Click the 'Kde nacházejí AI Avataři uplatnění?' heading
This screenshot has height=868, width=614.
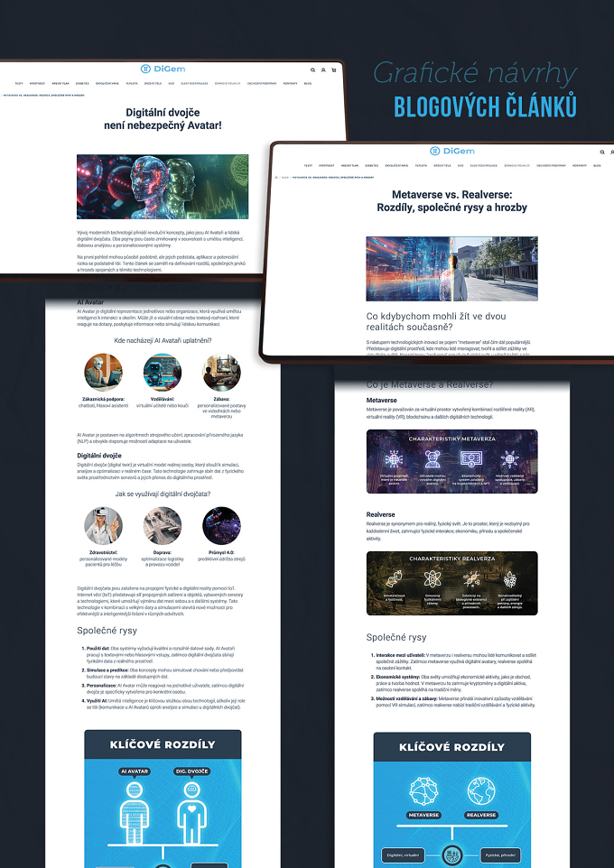coord(163,340)
